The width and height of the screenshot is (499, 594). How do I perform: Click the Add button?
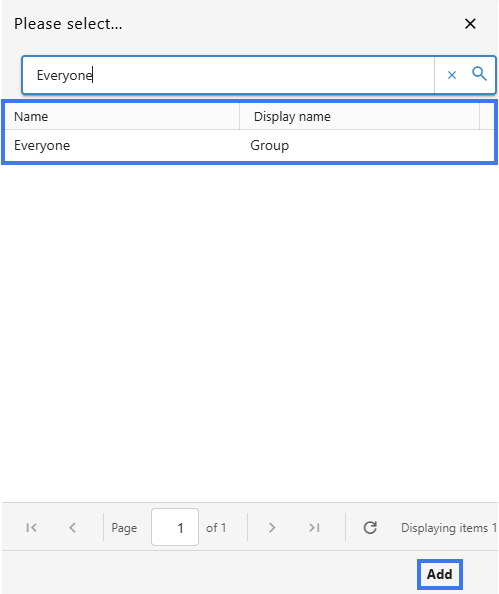(x=440, y=574)
